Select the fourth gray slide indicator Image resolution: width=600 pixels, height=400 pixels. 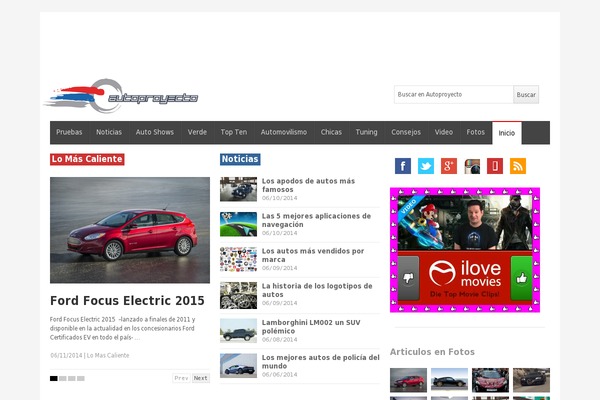(81, 379)
